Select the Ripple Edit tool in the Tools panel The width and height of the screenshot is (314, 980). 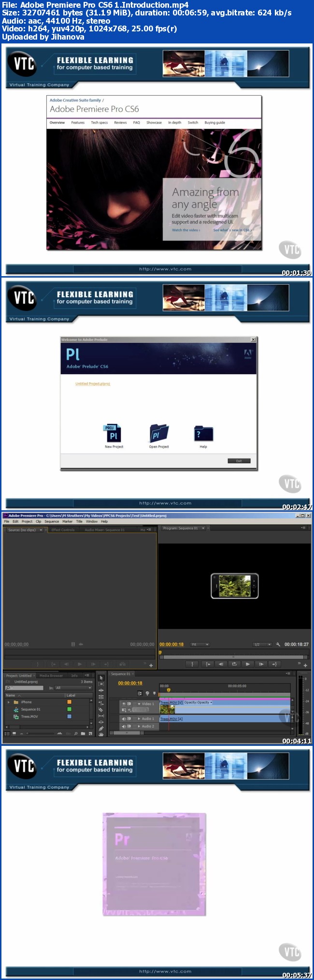point(101,690)
